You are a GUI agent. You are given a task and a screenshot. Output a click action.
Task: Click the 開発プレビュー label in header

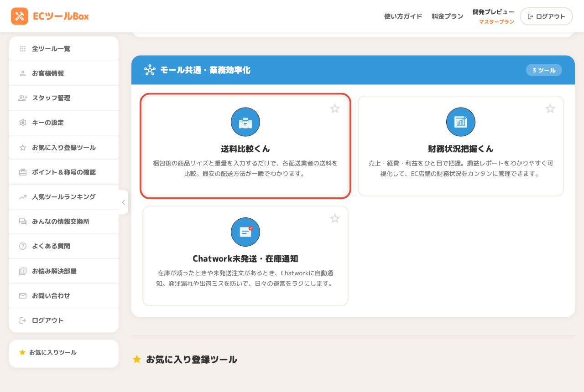pos(493,12)
